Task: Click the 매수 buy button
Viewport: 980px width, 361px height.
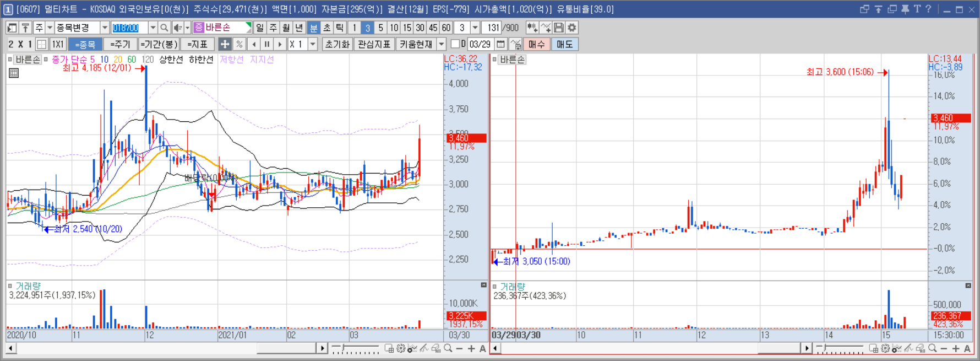Action: tap(536, 44)
